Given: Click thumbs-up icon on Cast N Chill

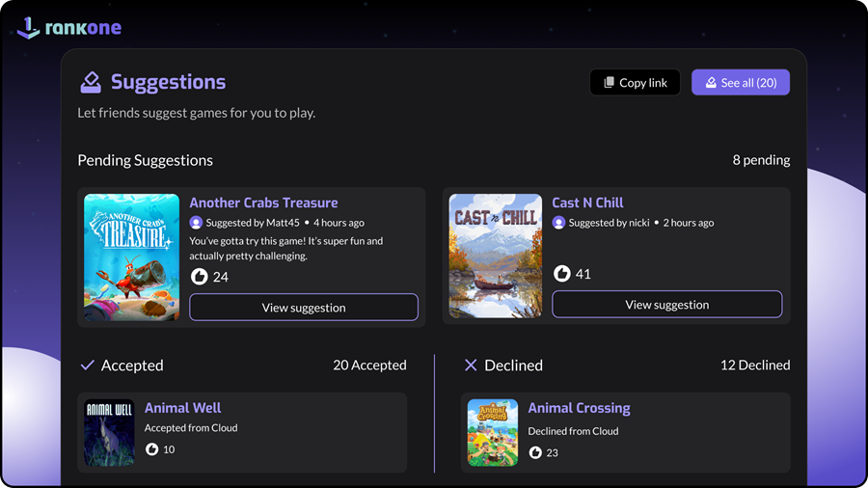Looking at the screenshot, I should tap(562, 274).
